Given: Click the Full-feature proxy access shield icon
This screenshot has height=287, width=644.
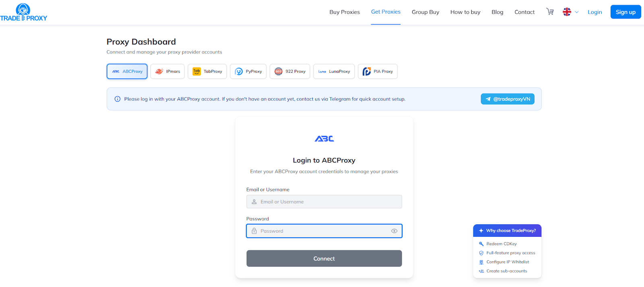Looking at the screenshot, I should coord(481,253).
